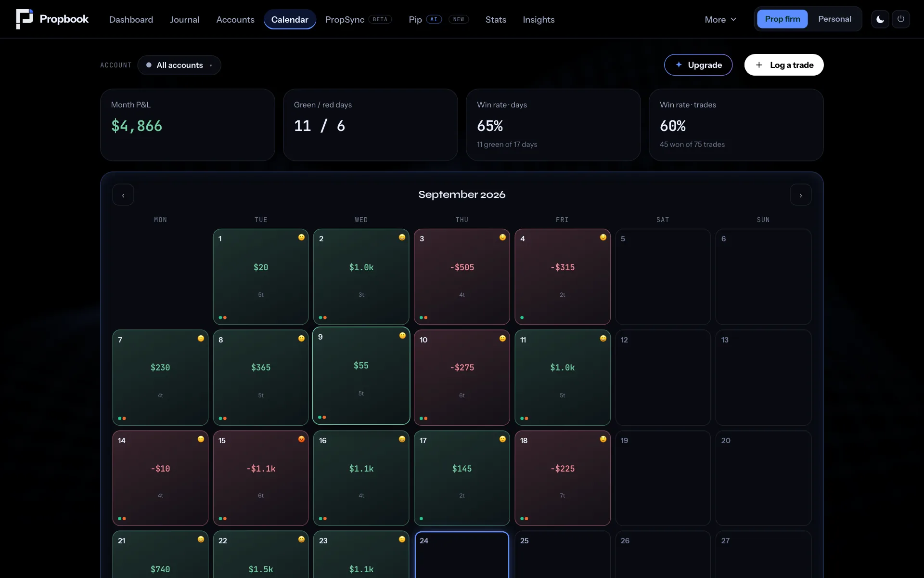
Task: Click mood emoji on September 22
Action: [301, 539]
